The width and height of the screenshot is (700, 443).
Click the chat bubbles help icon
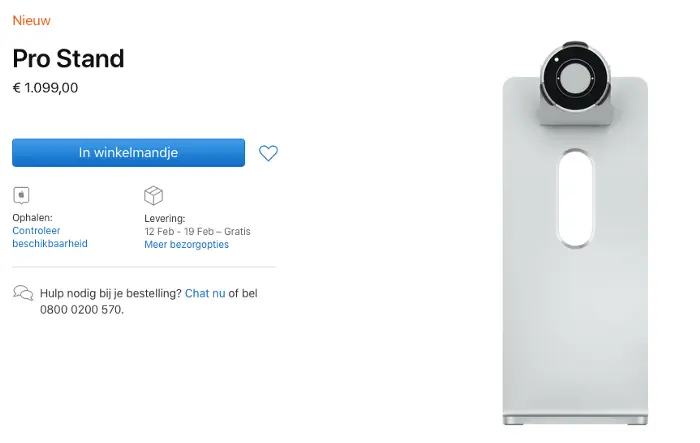pyautogui.click(x=23, y=293)
